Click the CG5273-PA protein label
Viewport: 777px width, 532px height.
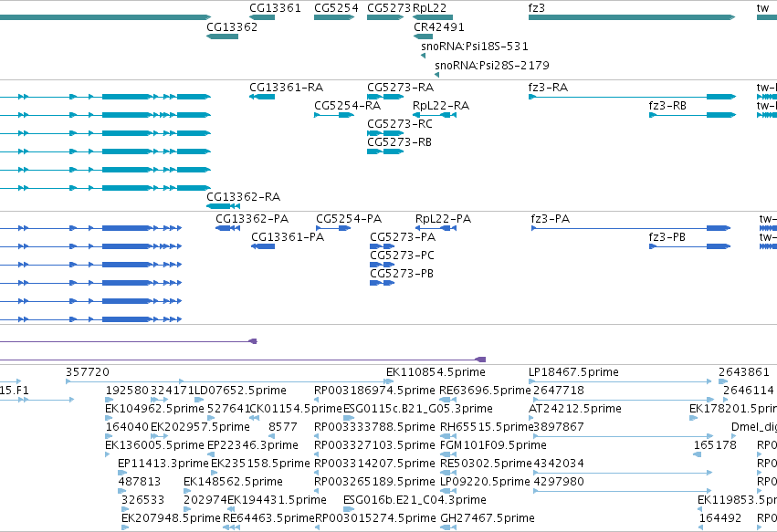[x=403, y=236]
